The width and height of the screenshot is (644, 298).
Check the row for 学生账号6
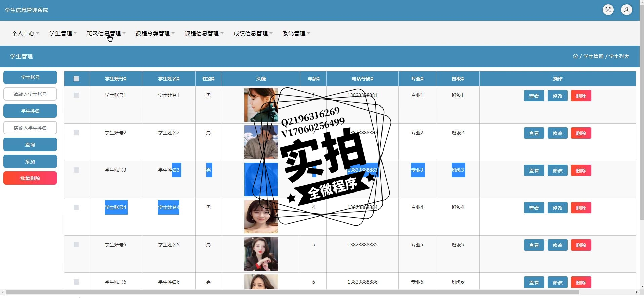tap(76, 282)
